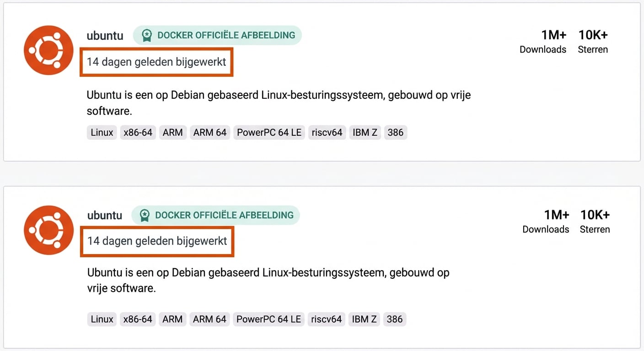This screenshot has height=351, width=644.
Task: Open the ubuntu repository from the first result
Action: [x=105, y=36]
